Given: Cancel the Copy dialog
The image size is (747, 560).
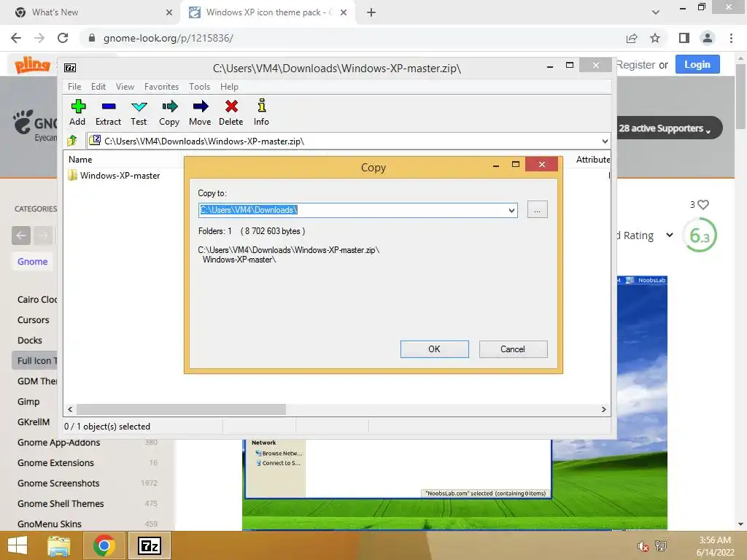Looking at the screenshot, I should 513,349.
